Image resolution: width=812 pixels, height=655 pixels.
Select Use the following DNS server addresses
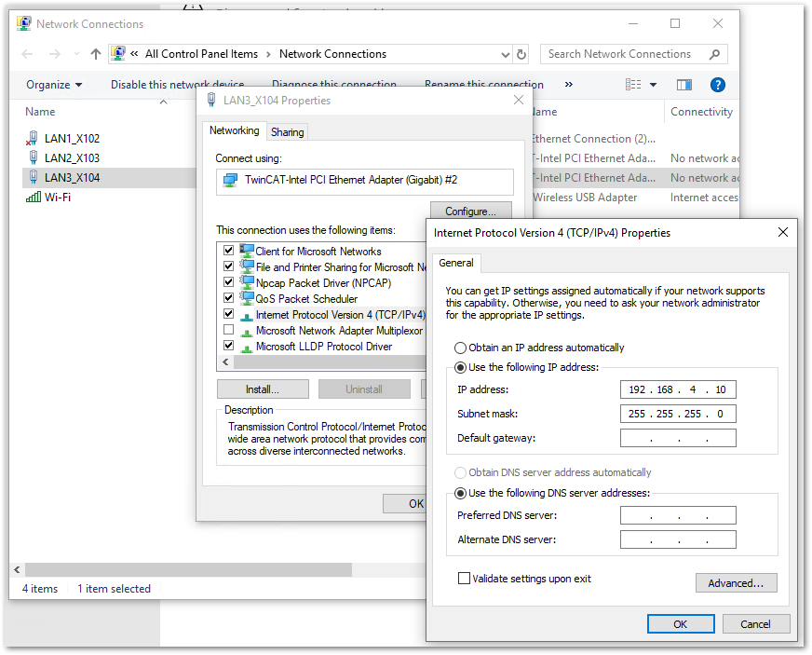[460, 493]
